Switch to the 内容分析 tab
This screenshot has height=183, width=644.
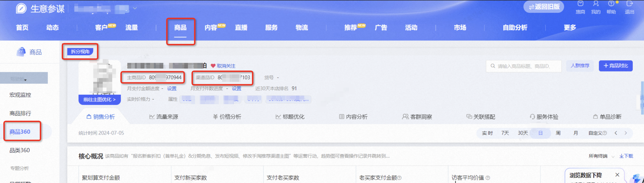coord(353,117)
